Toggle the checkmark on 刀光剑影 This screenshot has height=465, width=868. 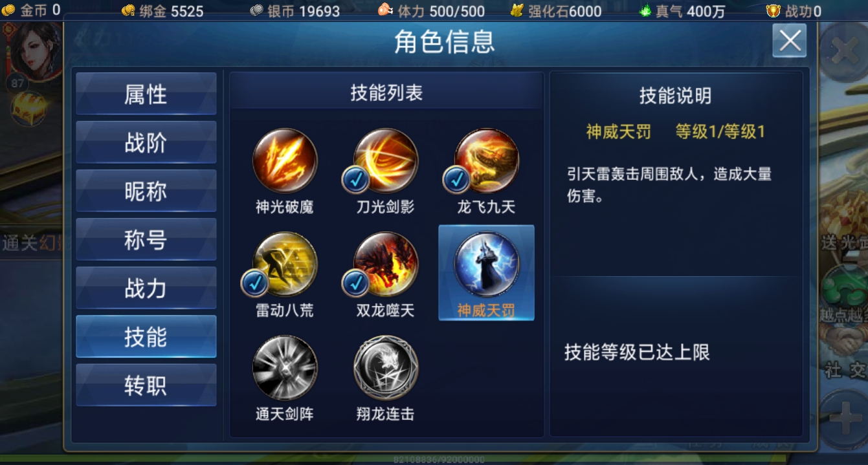355,180
